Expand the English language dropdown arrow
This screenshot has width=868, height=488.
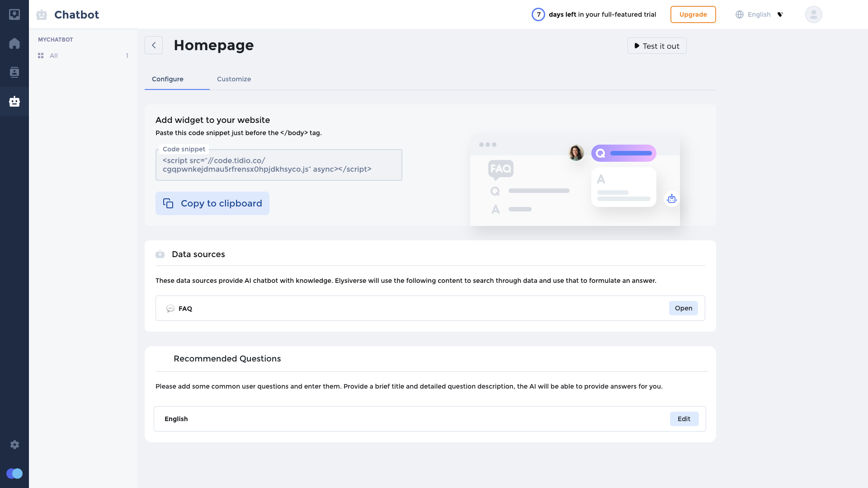pos(780,14)
